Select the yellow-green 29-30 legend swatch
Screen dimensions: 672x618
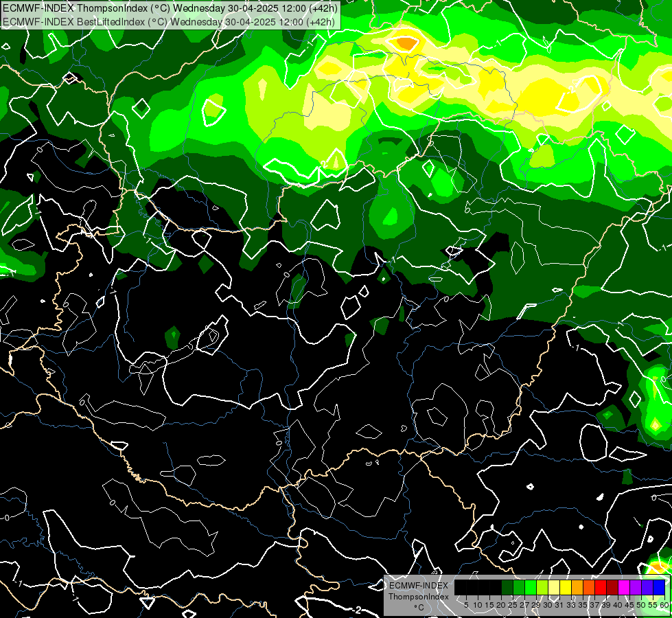pyautogui.click(x=542, y=587)
